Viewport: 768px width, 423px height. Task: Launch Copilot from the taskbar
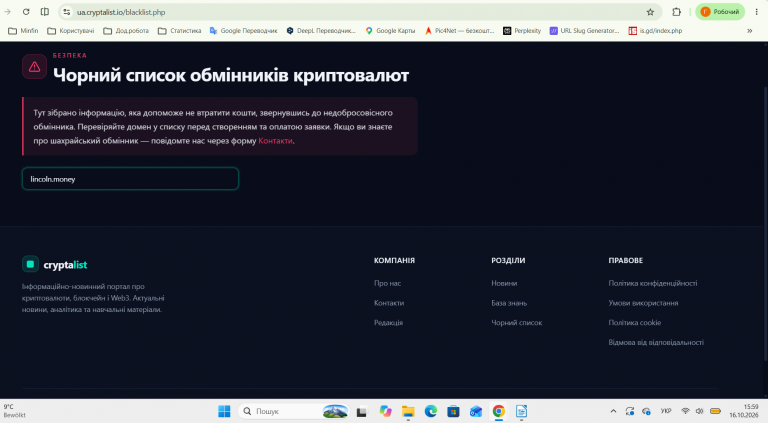(x=385, y=411)
